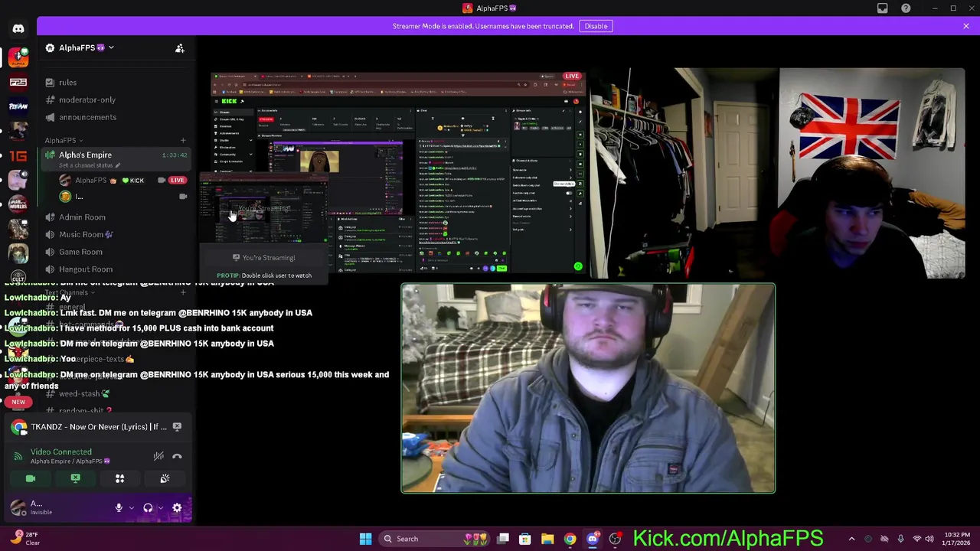Open taskbar volume control
The width and height of the screenshot is (980, 551).
click(929, 539)
